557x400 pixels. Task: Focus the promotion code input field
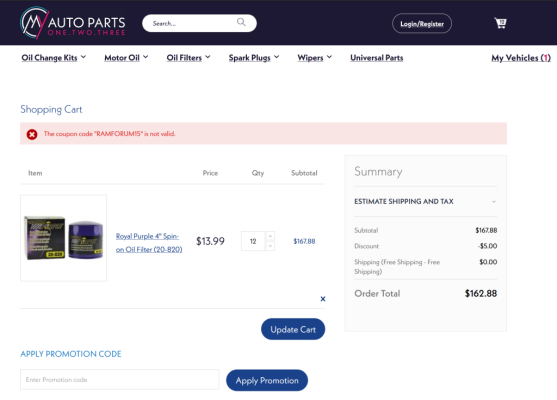120,379
